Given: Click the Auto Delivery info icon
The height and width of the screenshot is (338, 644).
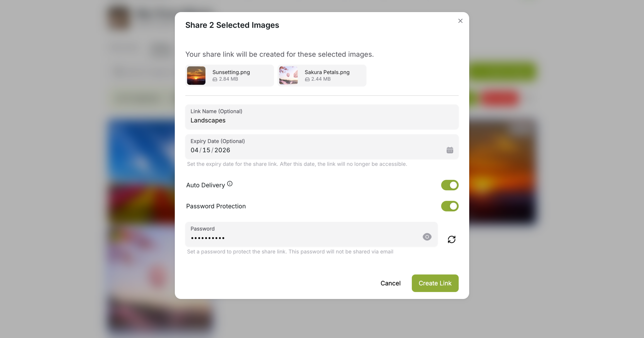Looking at the screenshot, I should click(x=230, y=184).
